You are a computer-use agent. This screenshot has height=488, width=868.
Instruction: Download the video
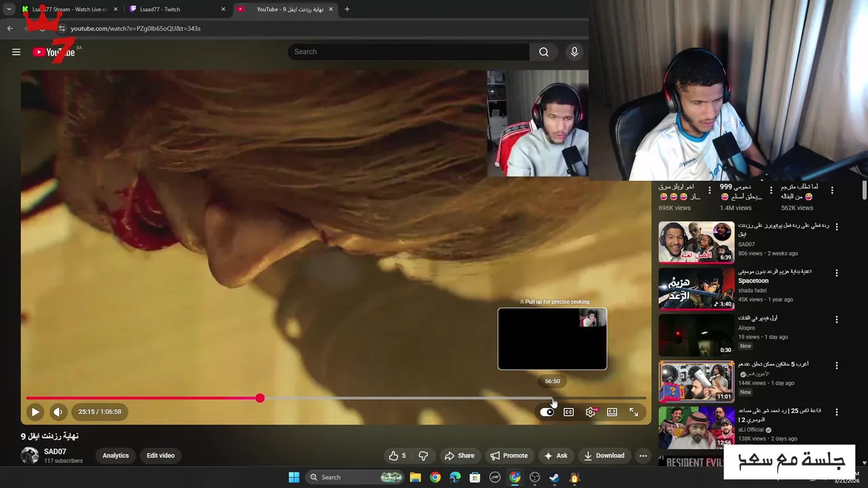click(x=604, y=455)
